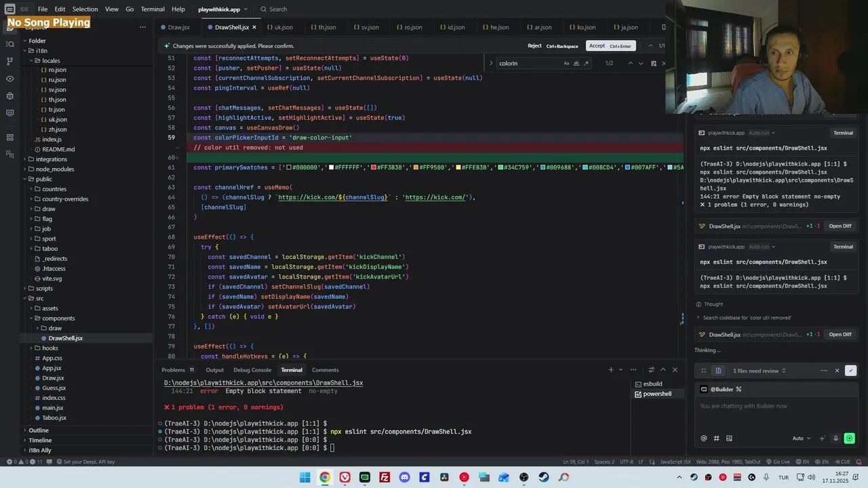Switch to the uk.json editor tab
The image size is (868, 488).
pyautogui.click(x=279, y=27)
